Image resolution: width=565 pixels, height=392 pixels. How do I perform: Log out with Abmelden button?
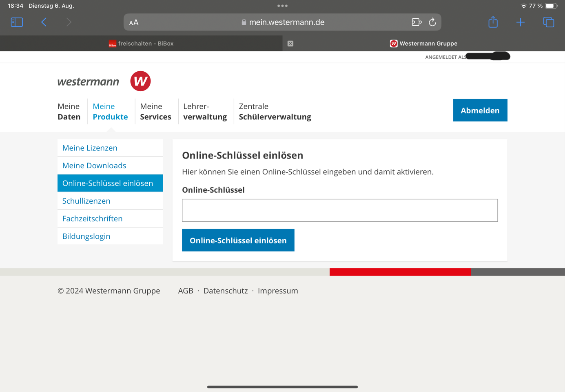click(480, 110)
